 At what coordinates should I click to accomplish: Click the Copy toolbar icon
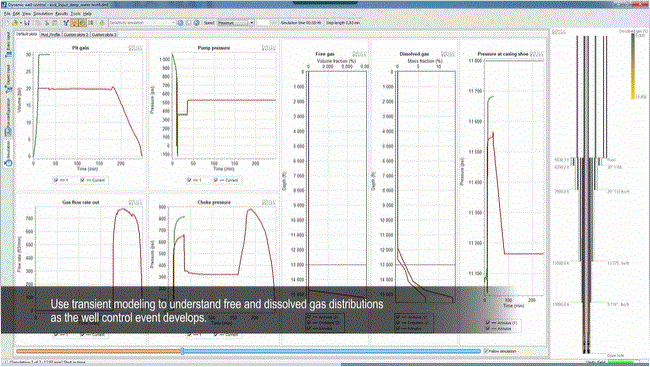pyautogui.click(x=39, y=23)
